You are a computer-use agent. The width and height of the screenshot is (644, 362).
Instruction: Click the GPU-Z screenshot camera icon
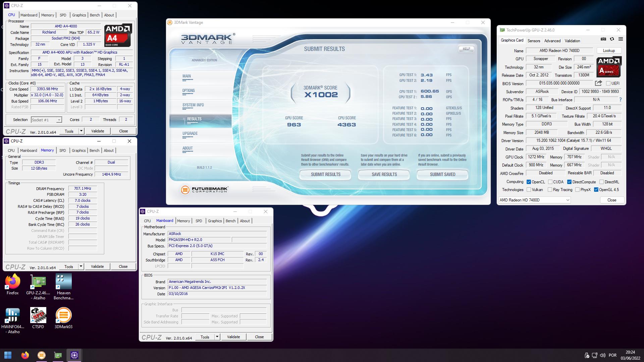coord(603,39)
